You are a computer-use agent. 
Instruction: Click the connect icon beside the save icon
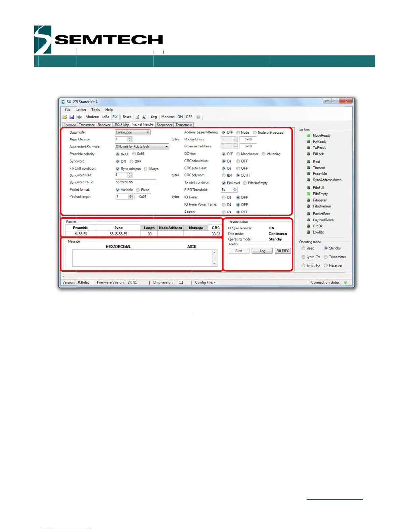coord(79,117)
